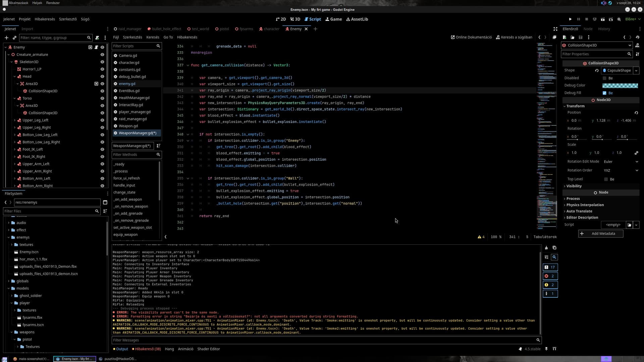Toggle split view in FileSystem dock
The image size is (644, 362).
[105, 202]
